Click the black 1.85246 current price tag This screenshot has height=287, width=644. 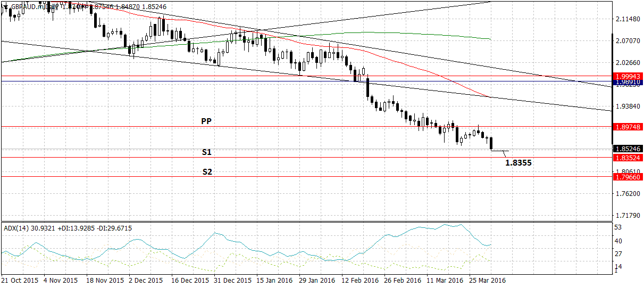pos(628,149)
